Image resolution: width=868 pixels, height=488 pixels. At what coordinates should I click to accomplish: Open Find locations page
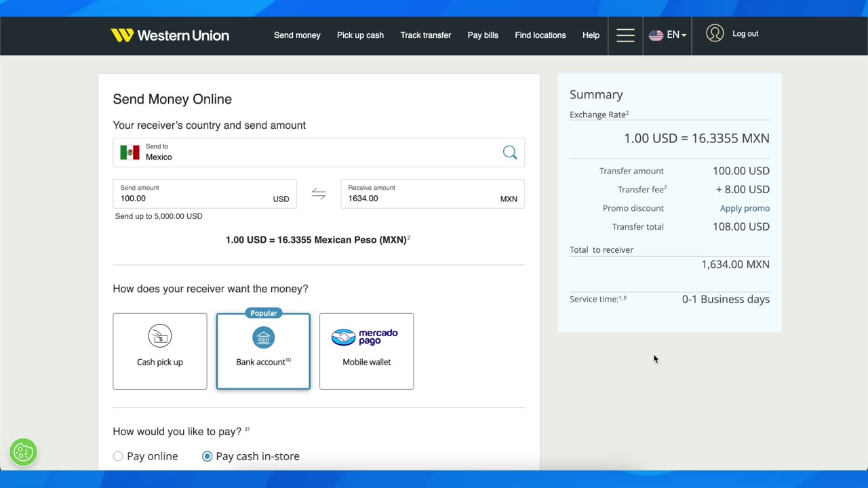pyautogui.click(x=540, y=35)
